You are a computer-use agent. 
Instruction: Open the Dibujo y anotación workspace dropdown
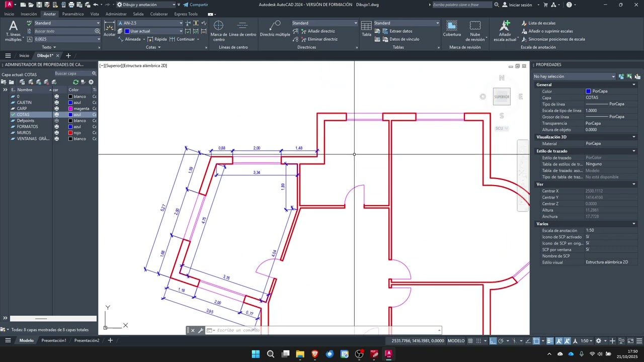(146, 5)
